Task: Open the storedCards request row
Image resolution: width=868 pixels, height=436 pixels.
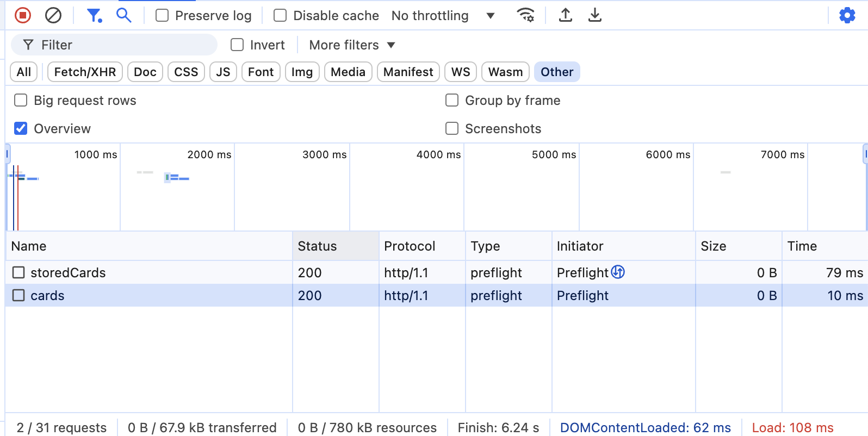Action: coord(68,273)
